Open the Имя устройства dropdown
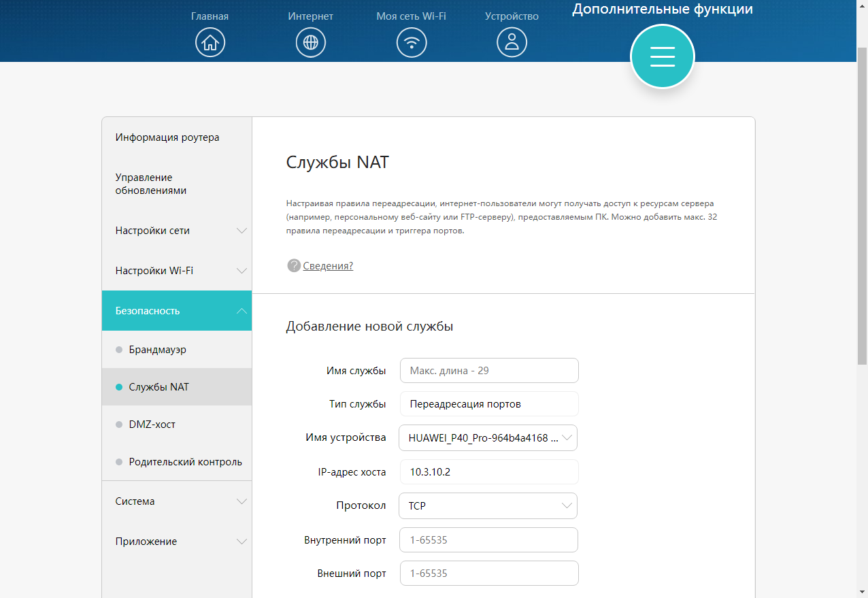 click(488, 438)
